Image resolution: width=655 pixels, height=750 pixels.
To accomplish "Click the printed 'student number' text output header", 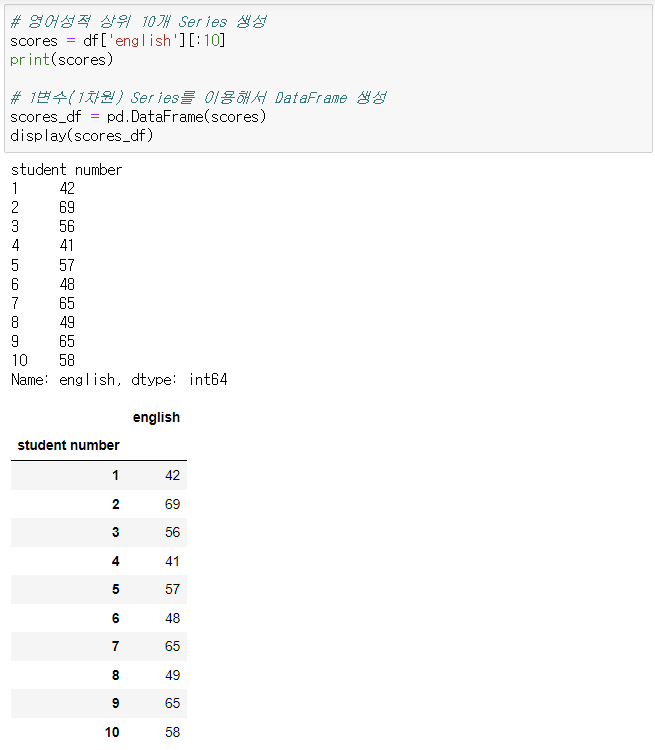I will [x=67, y=170].
